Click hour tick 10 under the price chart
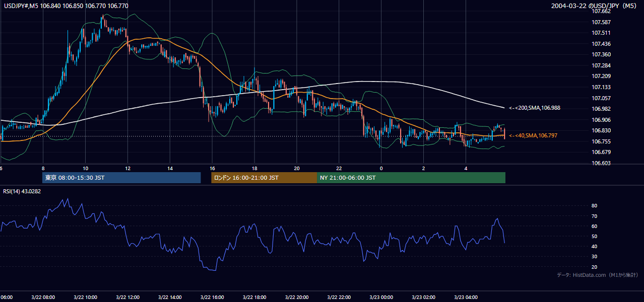The width and height of the screenshot is (644, 302). [x=86, y=168]
